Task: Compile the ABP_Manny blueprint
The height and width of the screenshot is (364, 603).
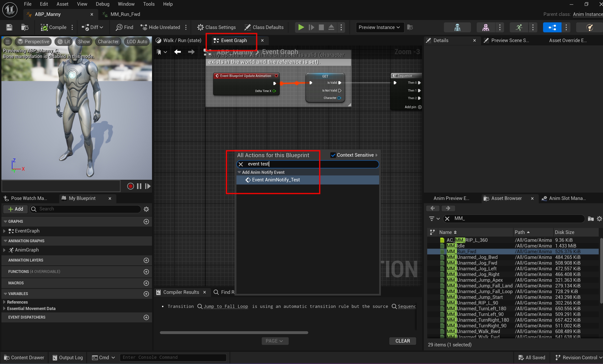Action: click(54, 27)
